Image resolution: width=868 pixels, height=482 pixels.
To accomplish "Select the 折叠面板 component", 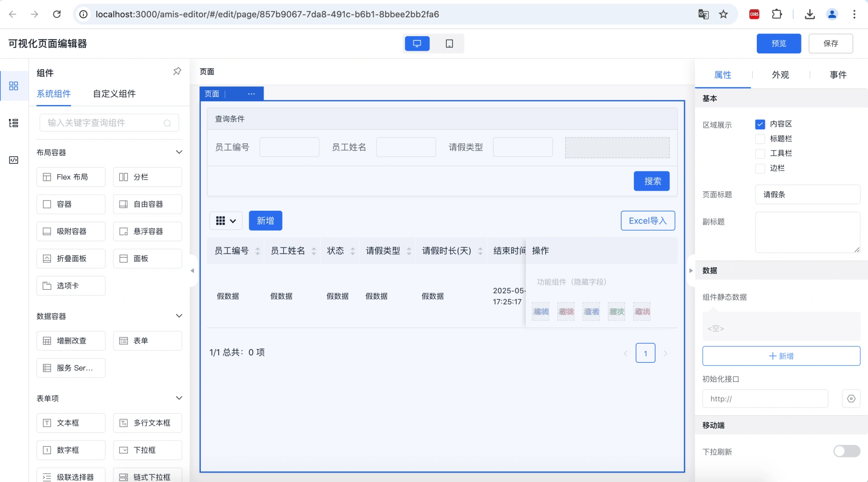I will tap(71, 258).
